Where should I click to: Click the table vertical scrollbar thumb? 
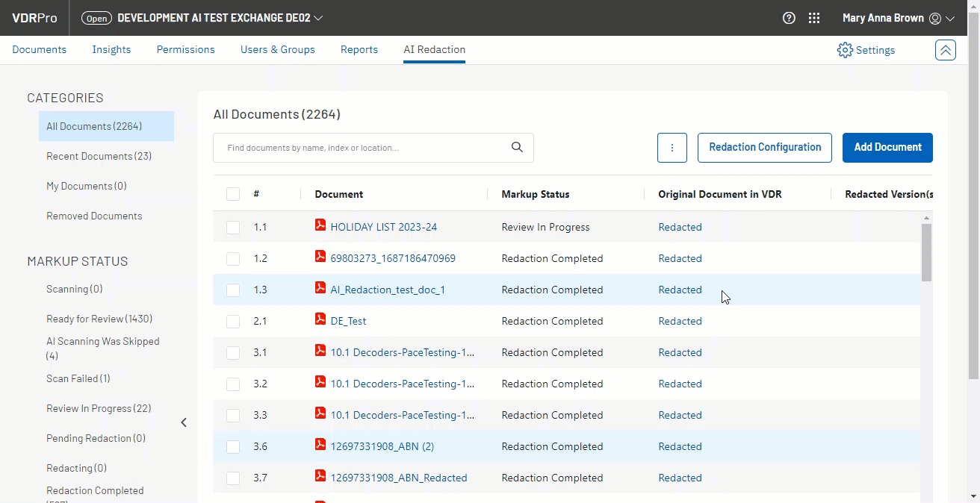pyautogui.click(x=926, y=252)
